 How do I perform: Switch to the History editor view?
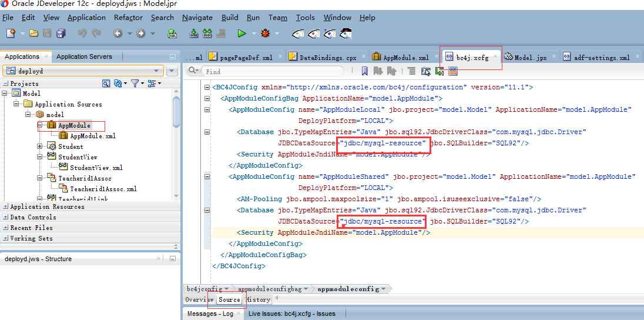pyautogui.click(x=259, y=299)
